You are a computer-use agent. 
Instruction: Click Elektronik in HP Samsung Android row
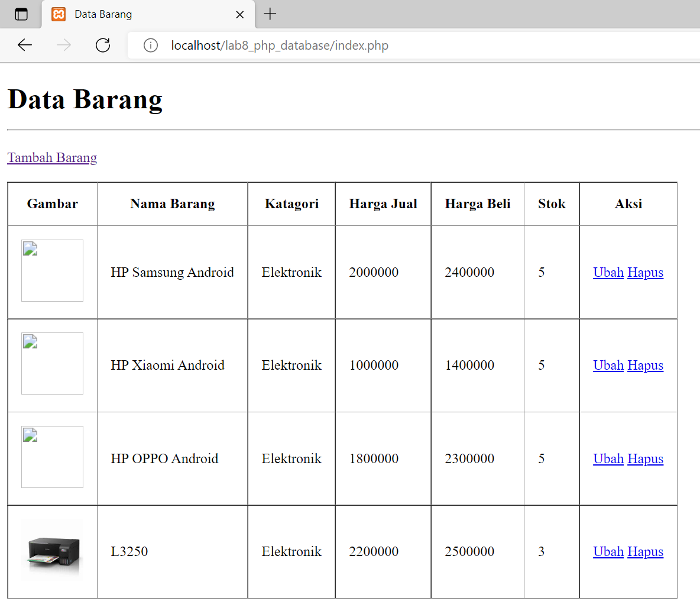pos(291,272)
